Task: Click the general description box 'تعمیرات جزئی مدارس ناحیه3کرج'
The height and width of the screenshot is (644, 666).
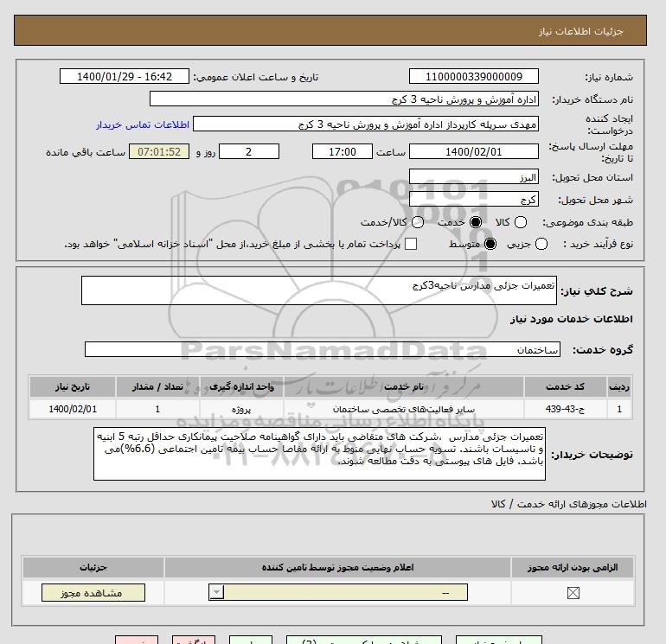Action: 319,290
